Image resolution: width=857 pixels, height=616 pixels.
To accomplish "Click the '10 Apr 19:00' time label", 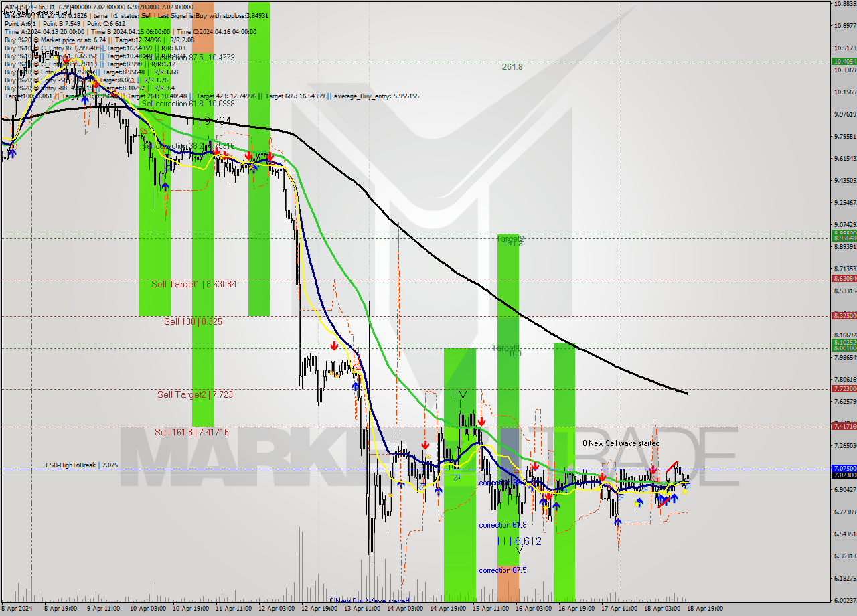I will [x=190, y=609].
